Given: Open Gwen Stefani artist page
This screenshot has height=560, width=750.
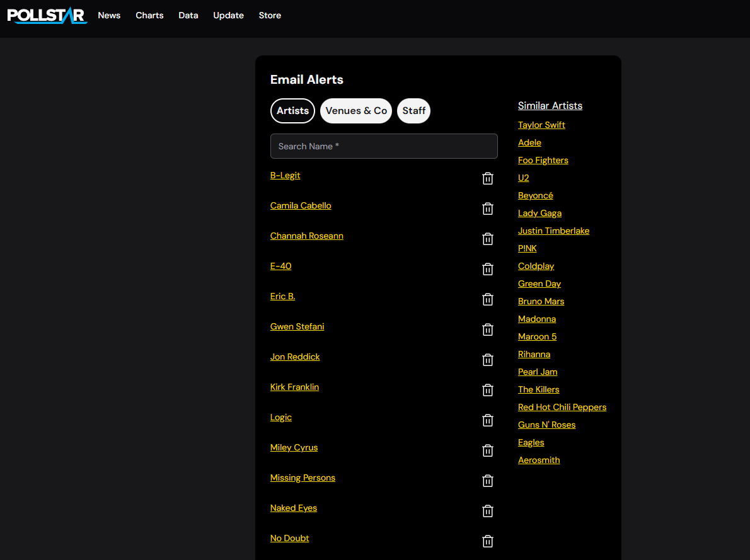Looking at the screenshot, I should (297, 327).
